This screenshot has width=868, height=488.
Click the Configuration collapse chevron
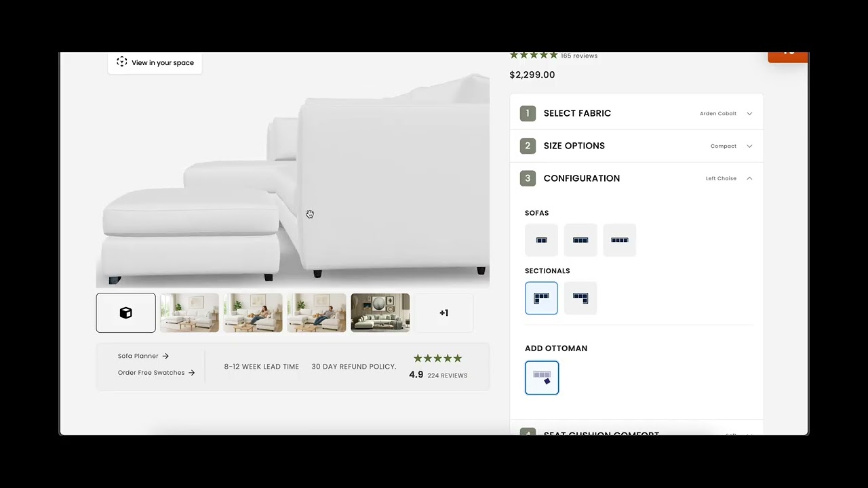(749, 178)
